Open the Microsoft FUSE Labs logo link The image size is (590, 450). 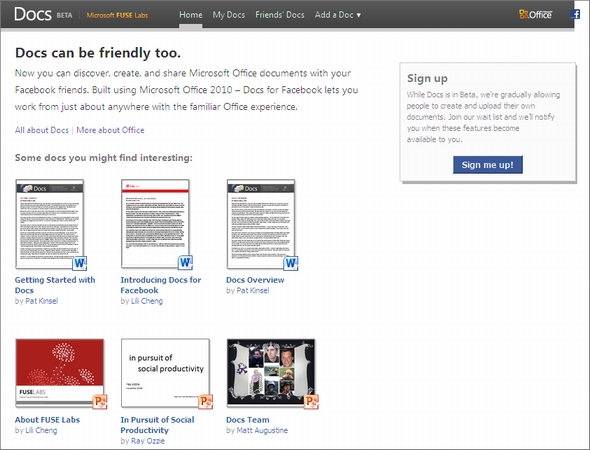coord(117,15)
